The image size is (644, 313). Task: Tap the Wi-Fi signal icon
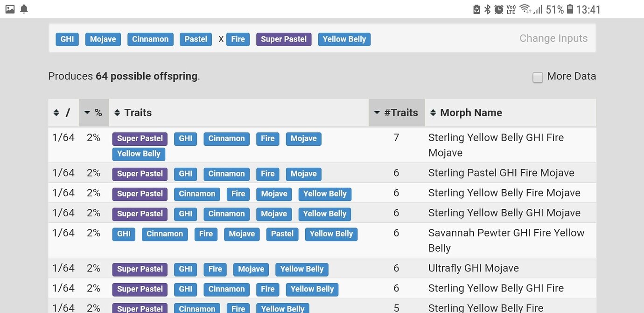pyautogui.click(x=525, y=9)
